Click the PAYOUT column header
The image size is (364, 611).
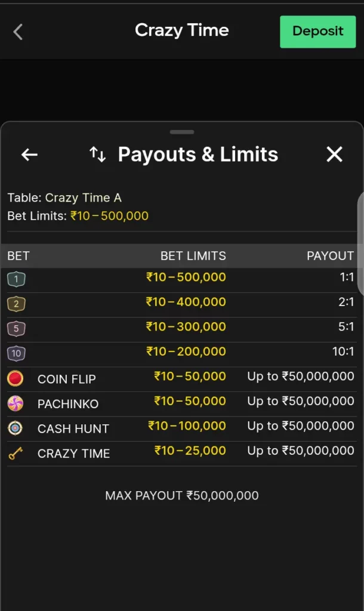[330, 255]
